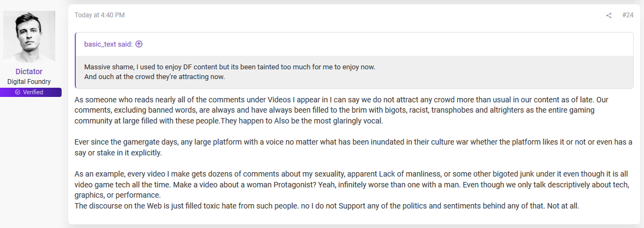Open the Dictator username profile
The width and height of the screenshot is (644, 228).
pyautogui.click(x=29, y=71)
